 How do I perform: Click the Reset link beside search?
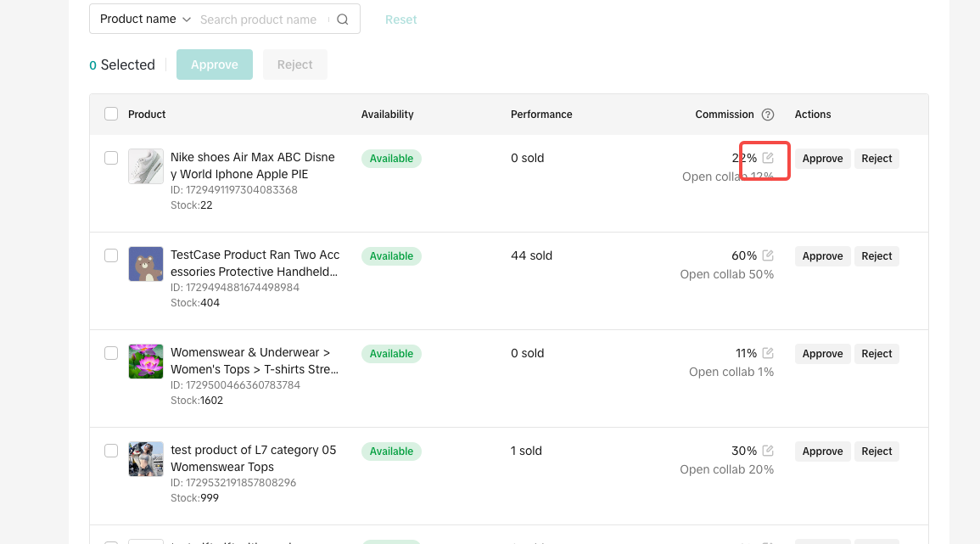(x=400, y=20)
